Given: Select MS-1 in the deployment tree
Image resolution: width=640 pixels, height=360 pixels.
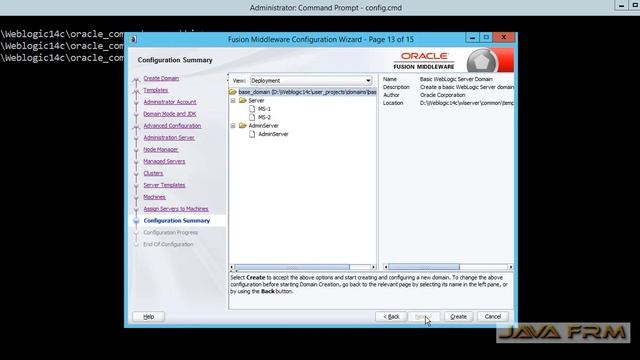Looking at the screenshot, I should tap(264, 109).
